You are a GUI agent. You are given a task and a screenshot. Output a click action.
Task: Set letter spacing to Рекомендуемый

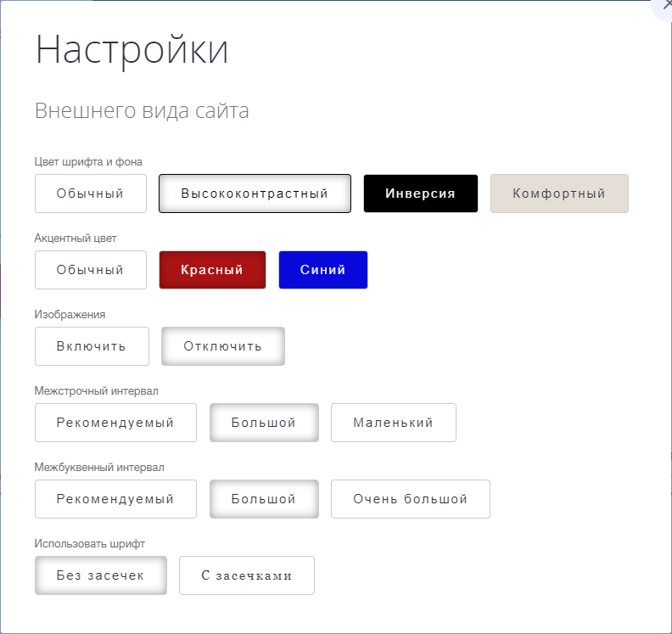(x=115, y=499)
